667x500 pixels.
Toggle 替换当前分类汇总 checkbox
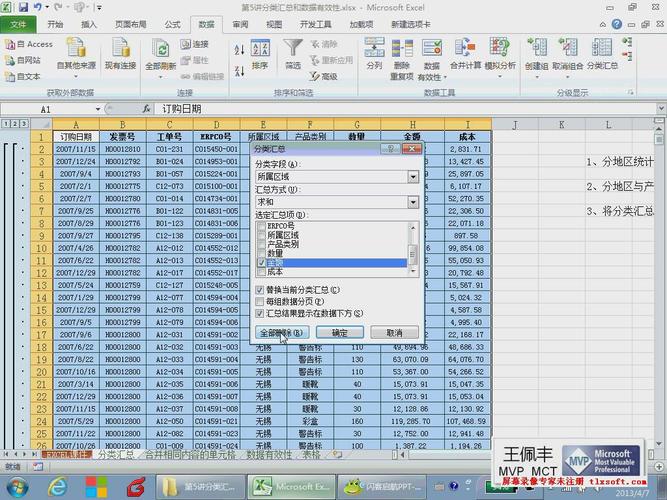(259, 290)
